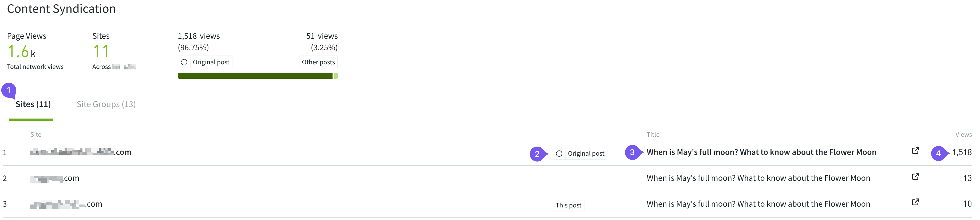Open external link icon for the 13-view post
This screenshot has width=980, height=220.
click(915, 176)
